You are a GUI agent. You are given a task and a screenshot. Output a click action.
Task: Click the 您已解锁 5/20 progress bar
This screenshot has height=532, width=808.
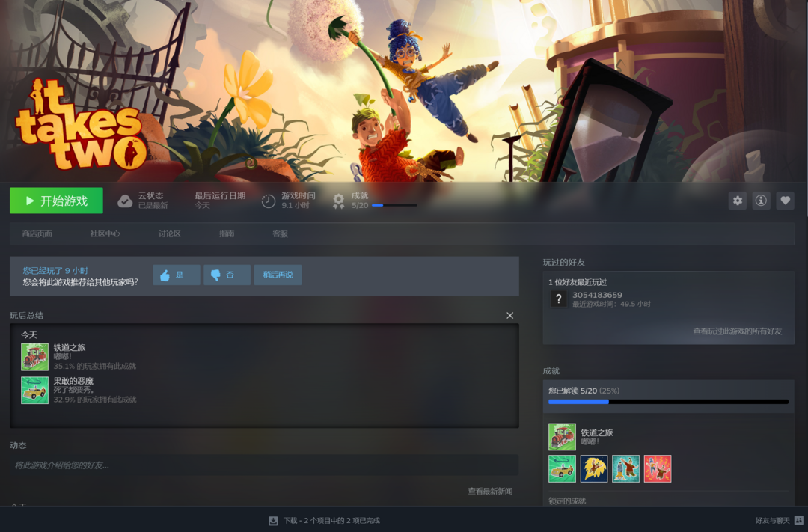(x=668, y=402)
